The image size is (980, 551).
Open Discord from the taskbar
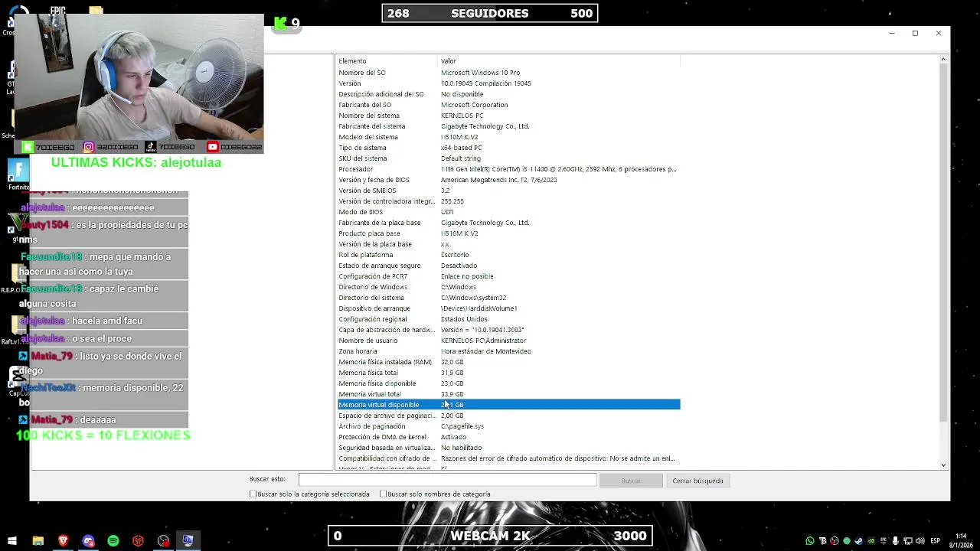tap(88, 541)
